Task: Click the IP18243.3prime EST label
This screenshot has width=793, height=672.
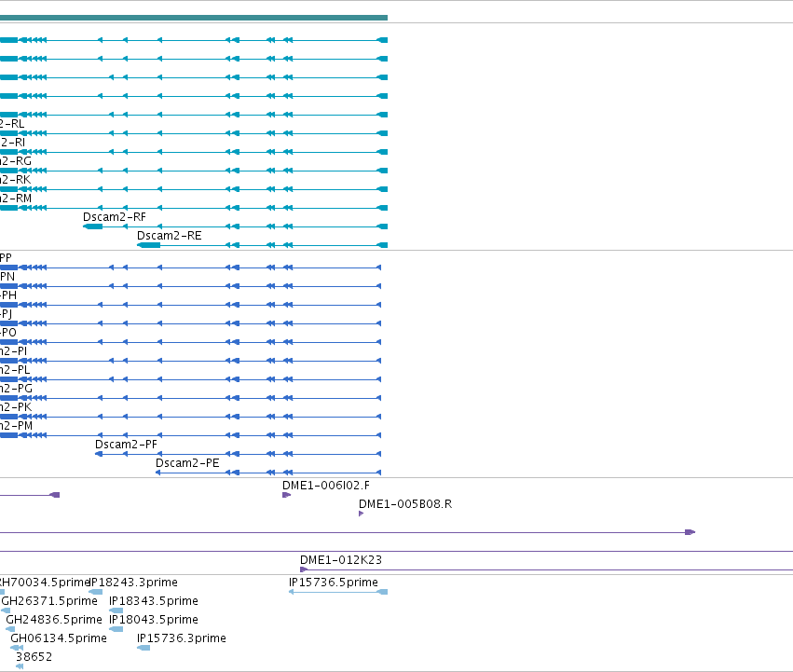Action: click(x=133, y=583)
